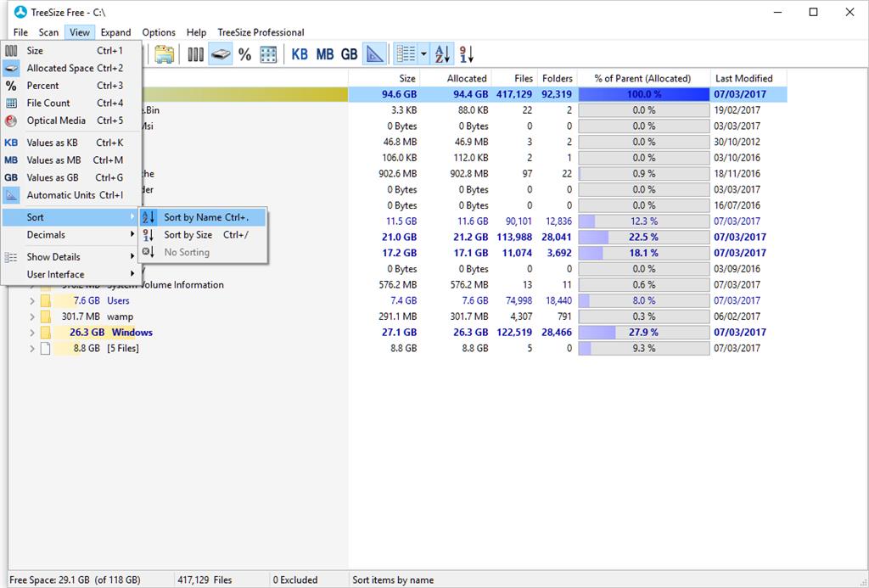
Task: Expand the Users folder node
Action: (x=32, y=301)
